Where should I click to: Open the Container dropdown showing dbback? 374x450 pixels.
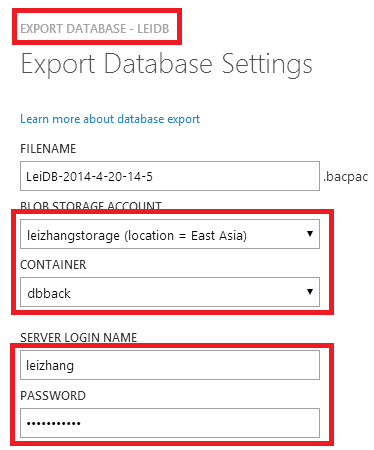pyautogui.click(x=170, y=292)
